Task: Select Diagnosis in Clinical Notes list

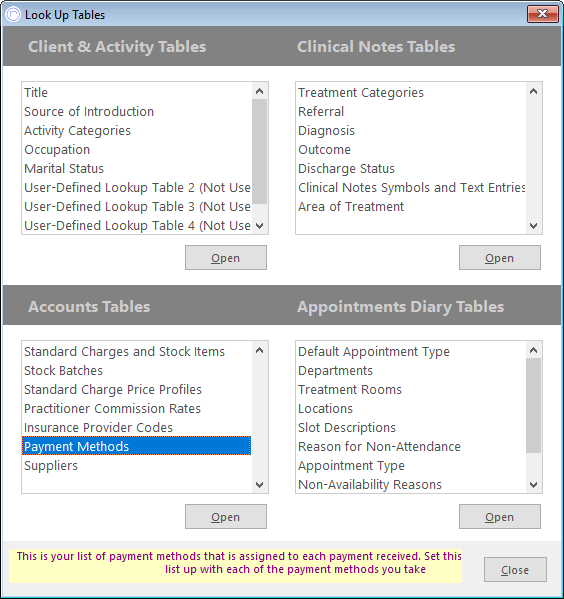Action: coord(411,131)
